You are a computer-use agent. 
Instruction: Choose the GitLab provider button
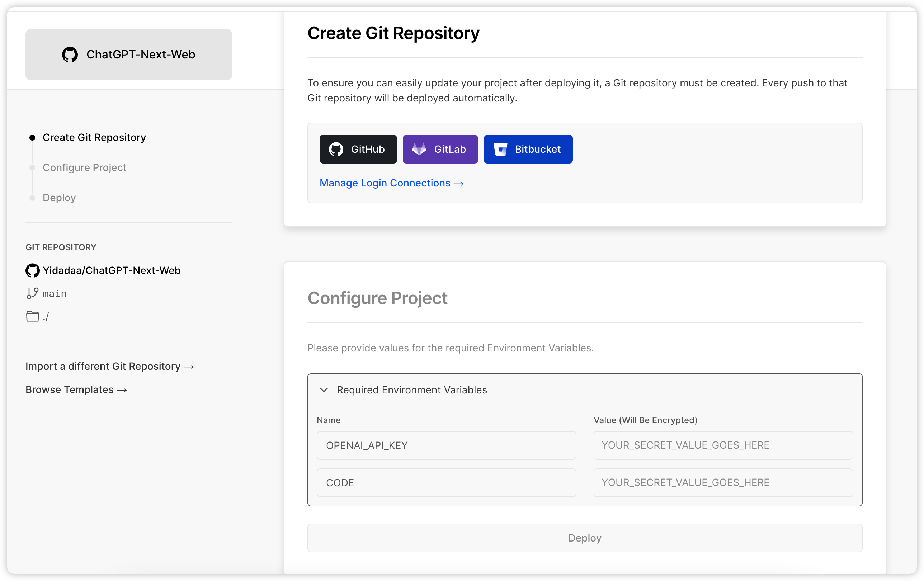click(440, 149)
